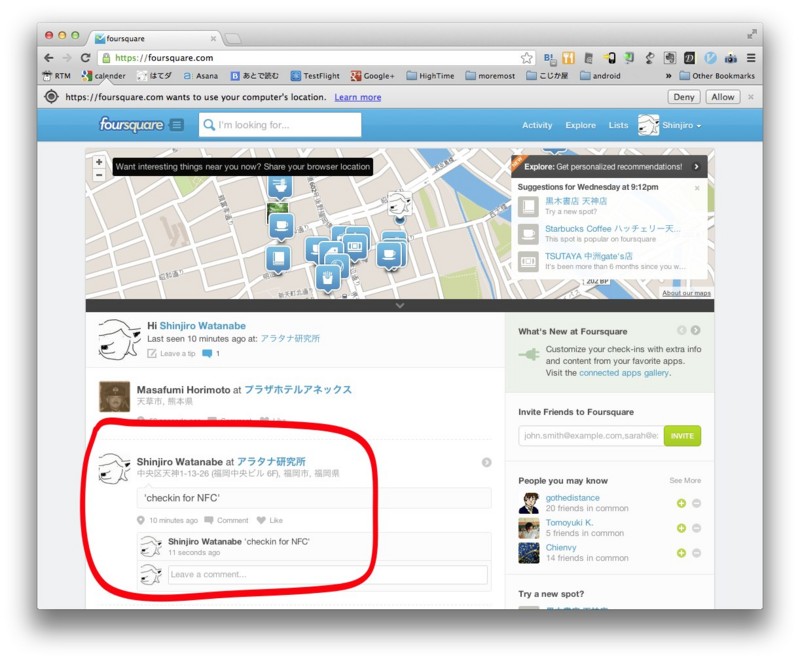The height and width of the screenshot is (661, 800).
Task: Click the invite friends email field
Action: [591, 436]
